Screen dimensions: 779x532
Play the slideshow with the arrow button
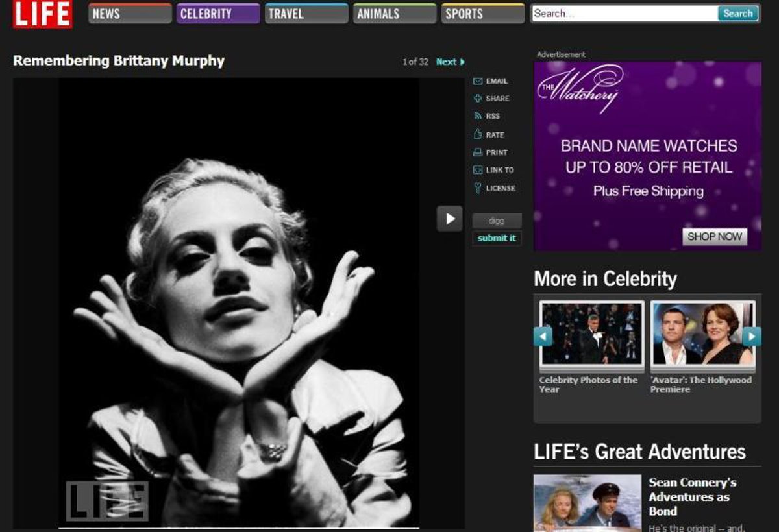click(x=449, y=219)
